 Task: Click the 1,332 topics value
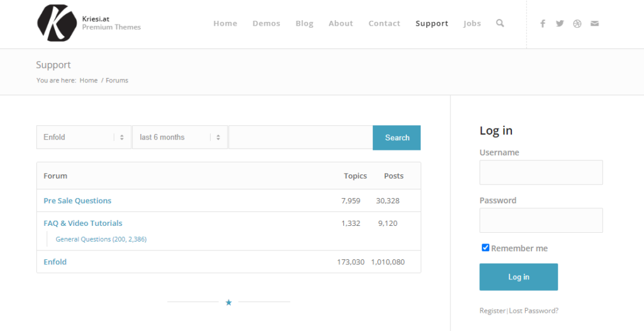(351, 223)
